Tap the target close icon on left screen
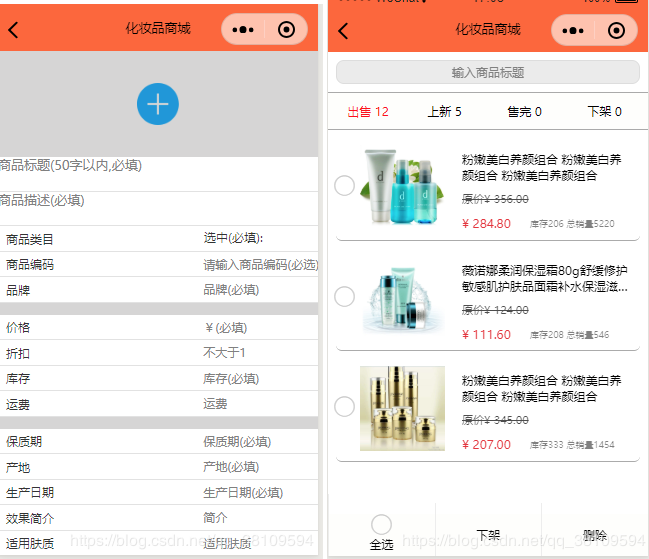 pos(286,30)
